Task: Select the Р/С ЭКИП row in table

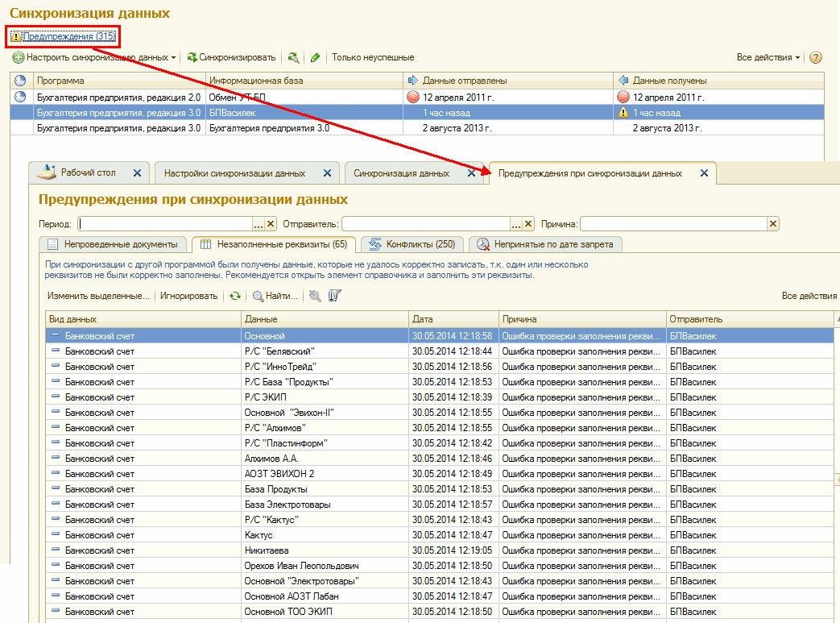Action: (266, 397)
